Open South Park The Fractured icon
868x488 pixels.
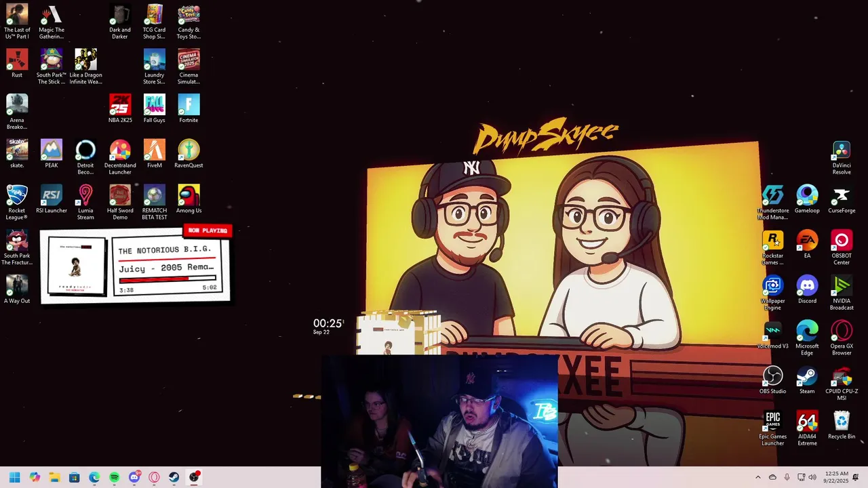tap(17, 247)
